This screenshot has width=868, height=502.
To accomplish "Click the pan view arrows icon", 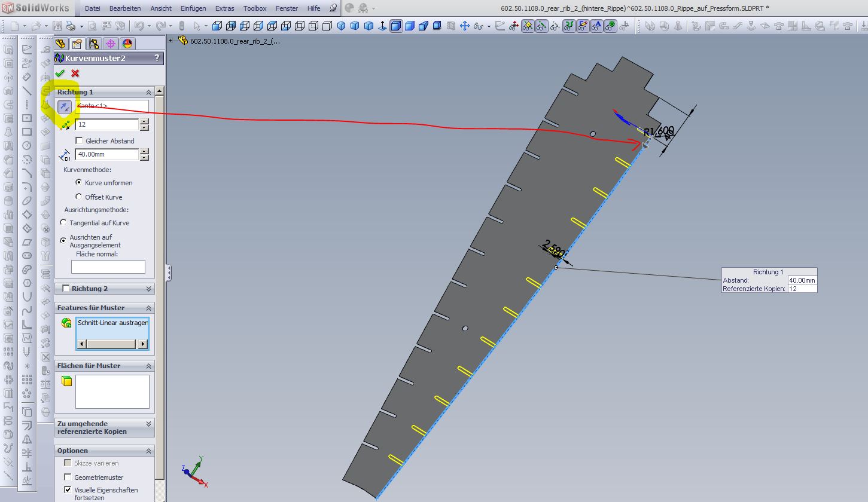I will (x=464, y=26).
